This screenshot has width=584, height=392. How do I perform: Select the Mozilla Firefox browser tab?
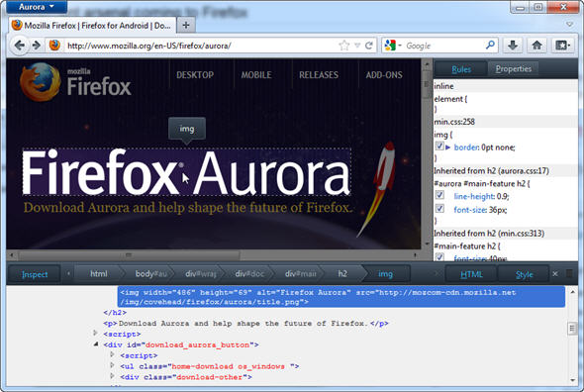92,26
